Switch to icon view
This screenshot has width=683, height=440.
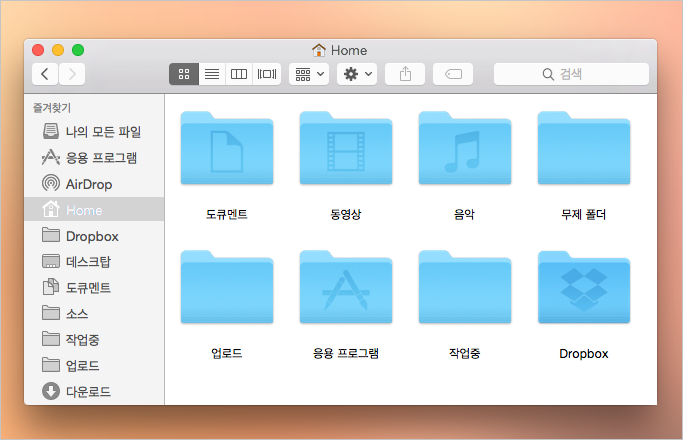[184, 74]
